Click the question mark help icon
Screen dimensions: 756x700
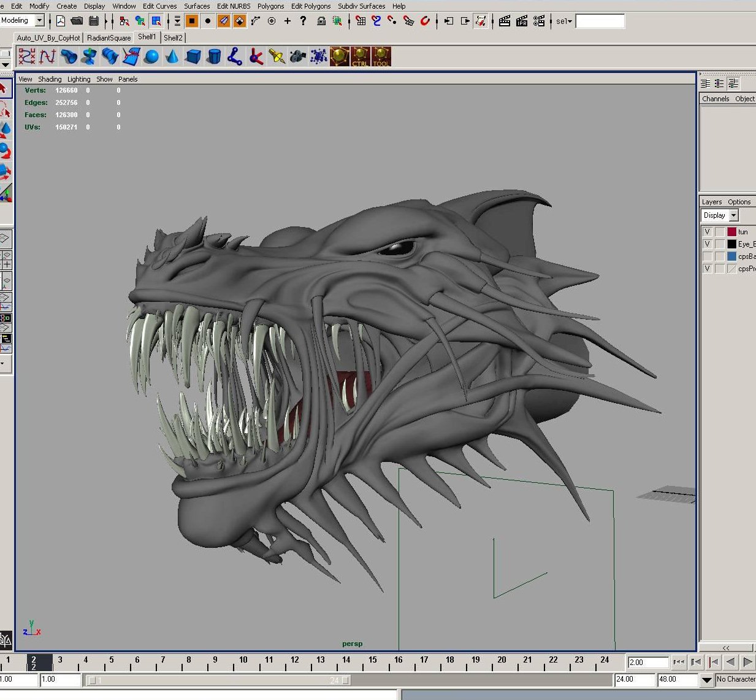(303, 21)
